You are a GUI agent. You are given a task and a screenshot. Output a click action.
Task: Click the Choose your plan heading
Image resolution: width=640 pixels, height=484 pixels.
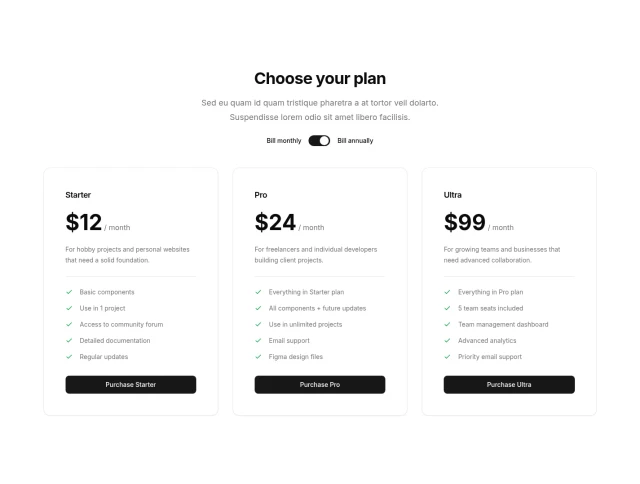320,79
